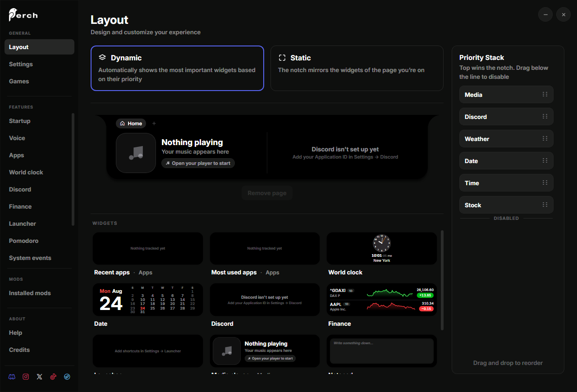Open the Instagram social link icon
577x392 pixels.
pyautogui.click(x=26, y=377)
